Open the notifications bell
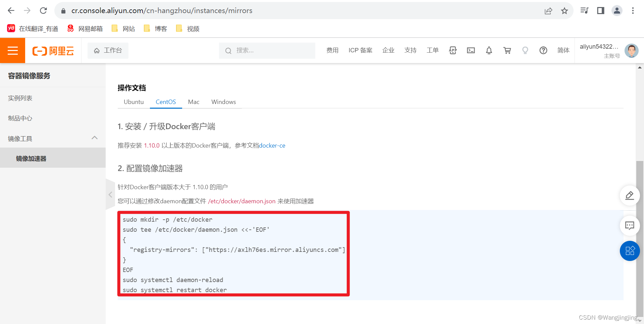The height and width of the screenshot is (324, 644). point(489,50)
